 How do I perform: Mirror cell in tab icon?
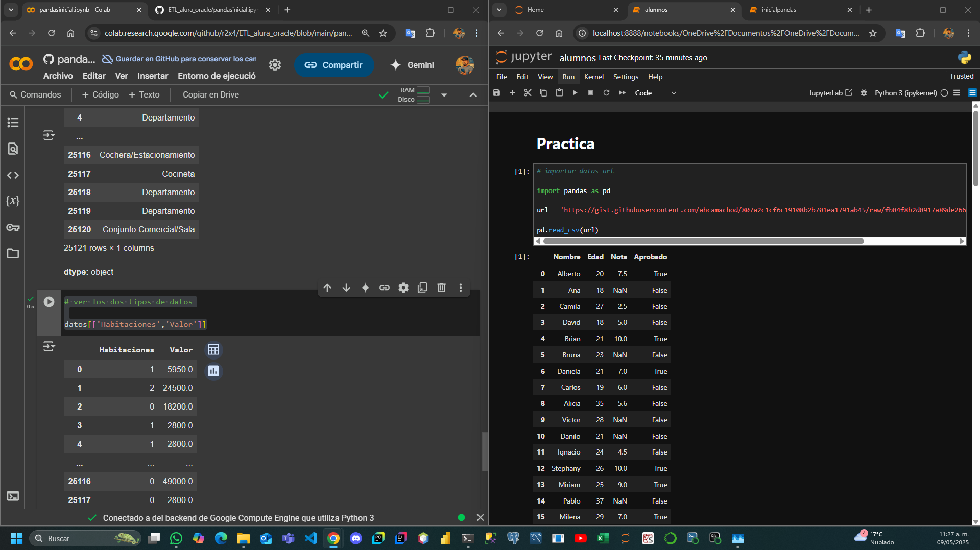[x=422, y=288]
